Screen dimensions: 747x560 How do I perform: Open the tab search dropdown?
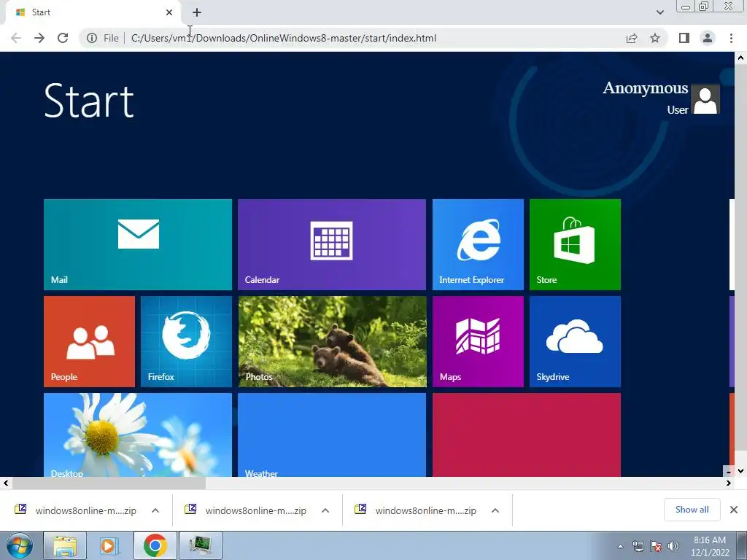pos(659,12)
